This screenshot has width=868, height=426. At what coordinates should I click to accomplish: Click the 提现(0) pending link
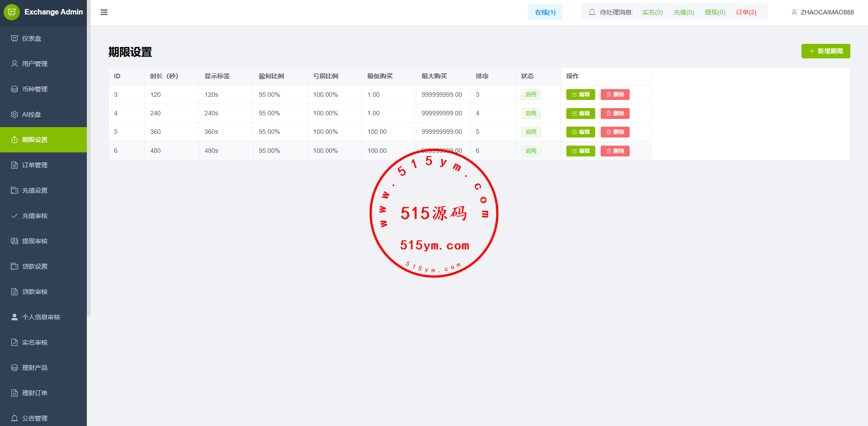[x=715, y=12]
